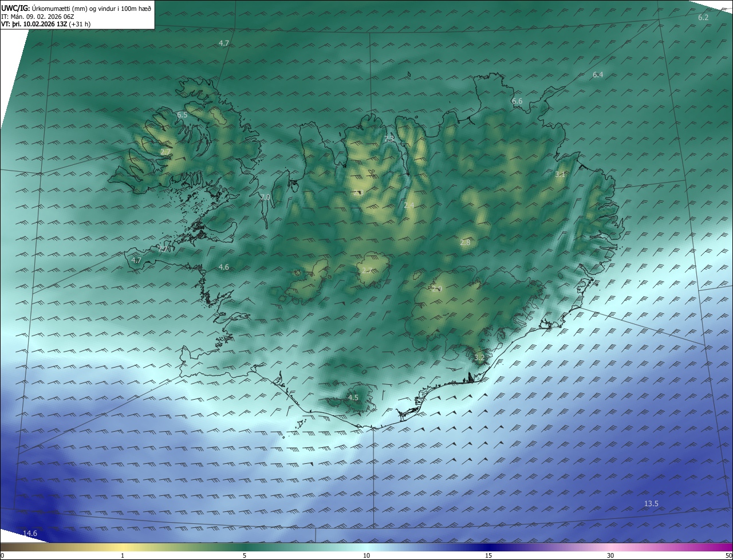The image size is (733, 560).
Task: Click the 3.2 value label on the map
Action: pyautogui.click(x=479, y=358)
